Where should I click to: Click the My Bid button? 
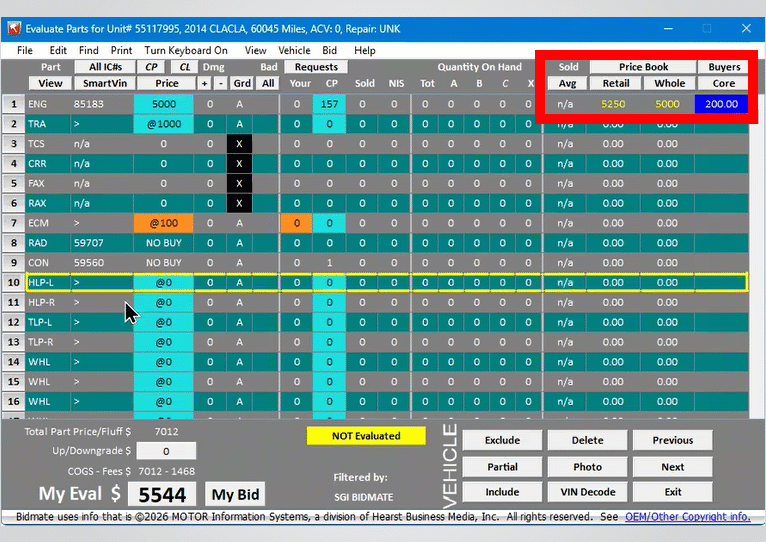[x=235, y=495]
